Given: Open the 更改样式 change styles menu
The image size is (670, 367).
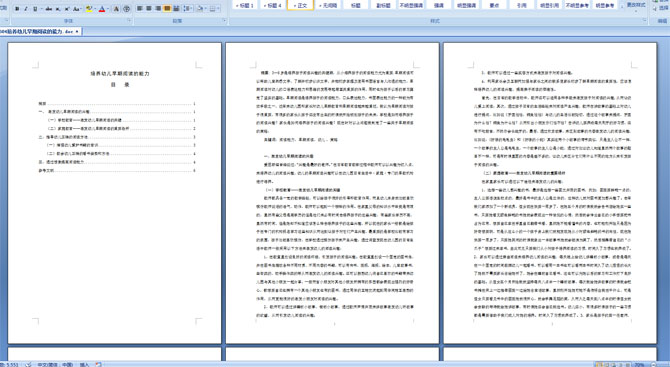Looking at the screenshot, I should tap(635, 6).
